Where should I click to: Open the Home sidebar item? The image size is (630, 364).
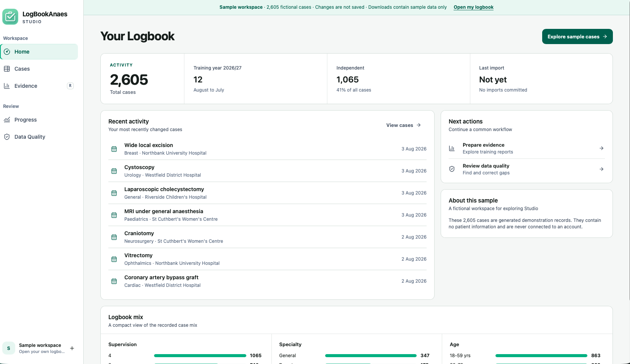[x=39, y=52]
